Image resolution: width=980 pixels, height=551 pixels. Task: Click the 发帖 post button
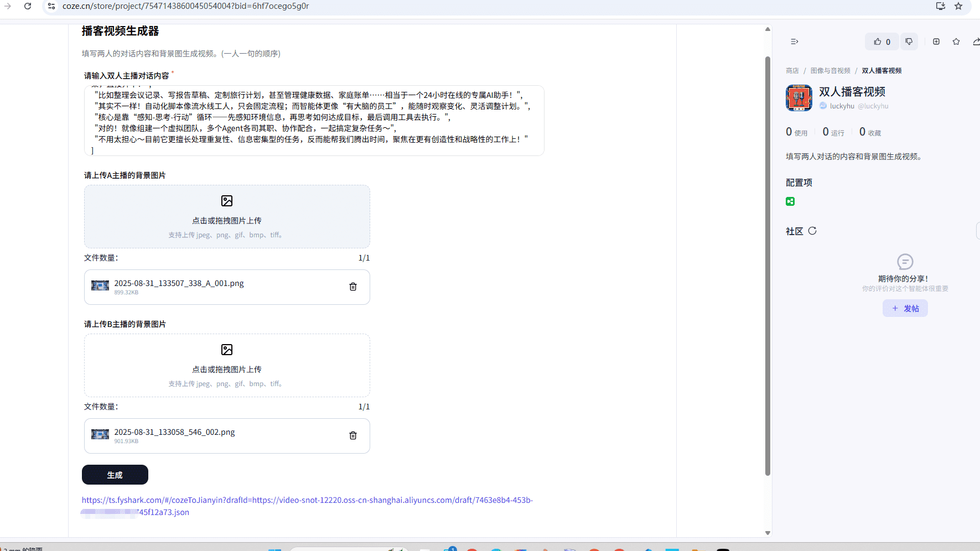point(905,308)
